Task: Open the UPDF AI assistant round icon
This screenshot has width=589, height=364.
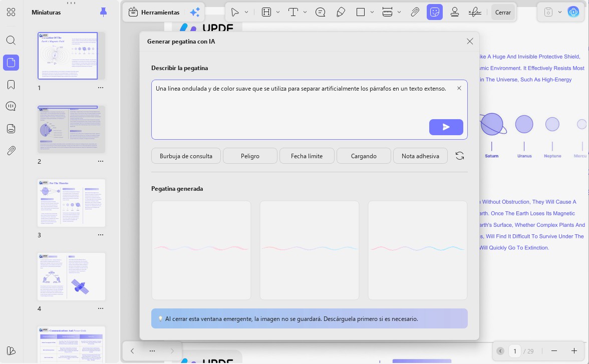Action: [573, 12]
